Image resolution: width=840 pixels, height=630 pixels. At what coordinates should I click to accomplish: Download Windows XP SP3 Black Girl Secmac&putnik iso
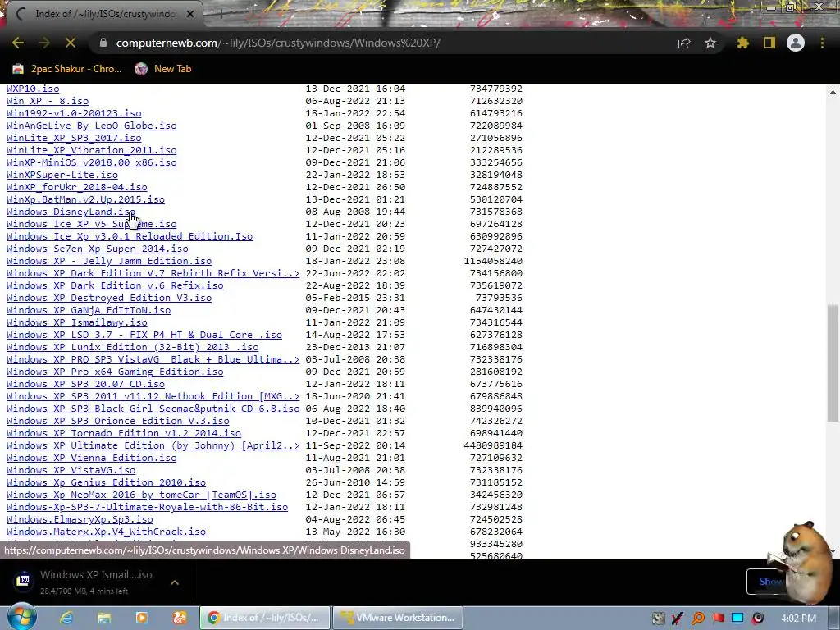point(153,409)
